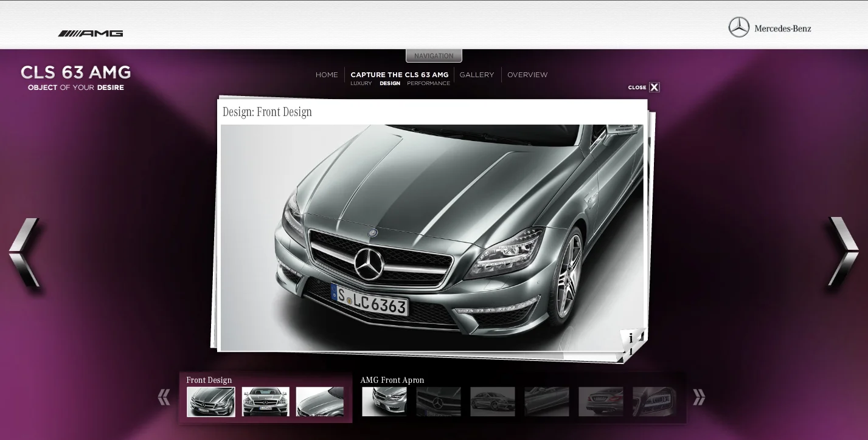Click the 'Front Design' thumbnail group label
The width and height of the screenshot is (868, 440).
click(x=209, y=380)
